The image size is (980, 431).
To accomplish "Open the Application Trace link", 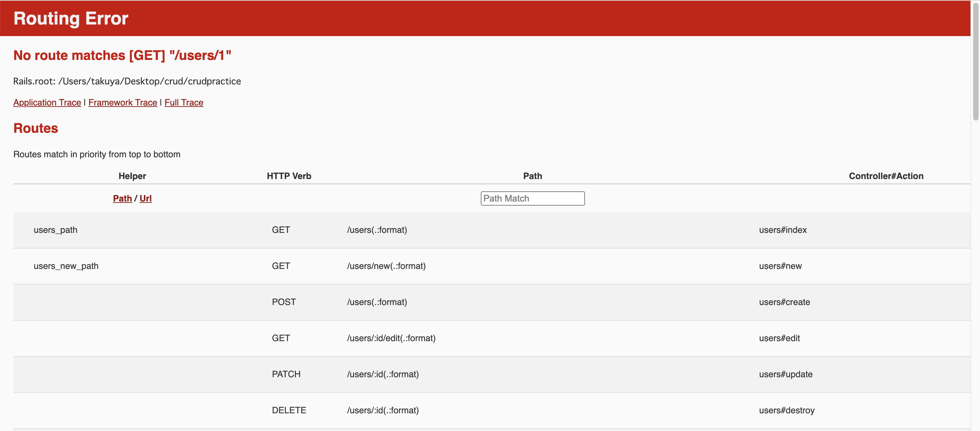I will (x=47, y=102).
